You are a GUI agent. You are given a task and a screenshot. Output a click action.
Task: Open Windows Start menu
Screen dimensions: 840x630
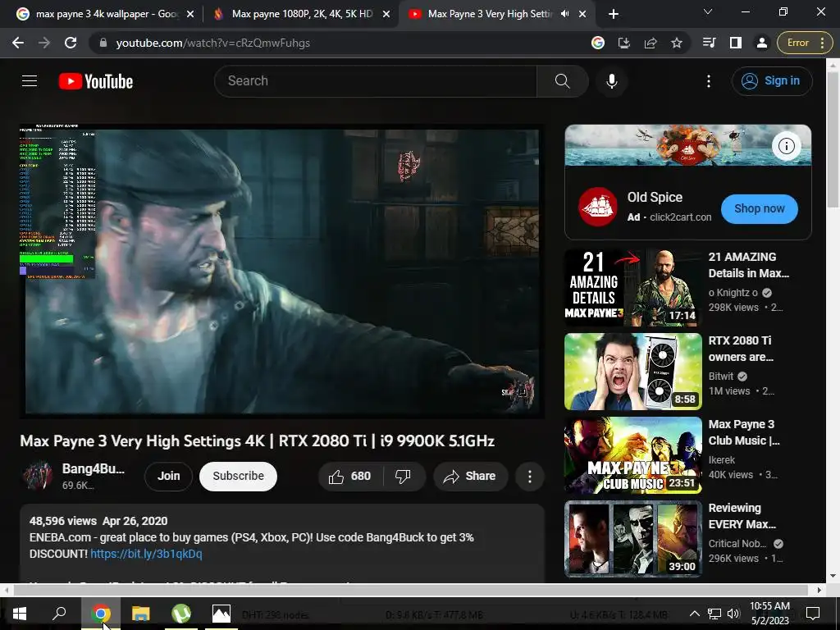pyautogui.click(x=20, y=614)
